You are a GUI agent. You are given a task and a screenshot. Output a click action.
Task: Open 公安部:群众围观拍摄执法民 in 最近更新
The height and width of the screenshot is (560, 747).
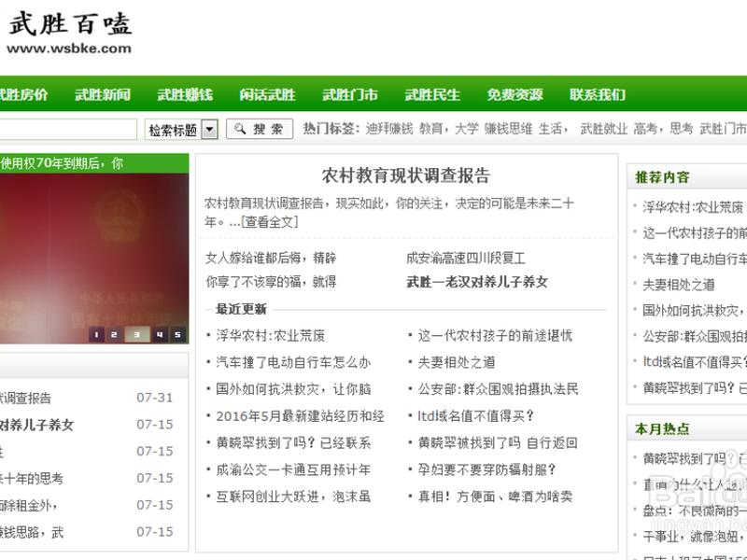tap(498, 389)
